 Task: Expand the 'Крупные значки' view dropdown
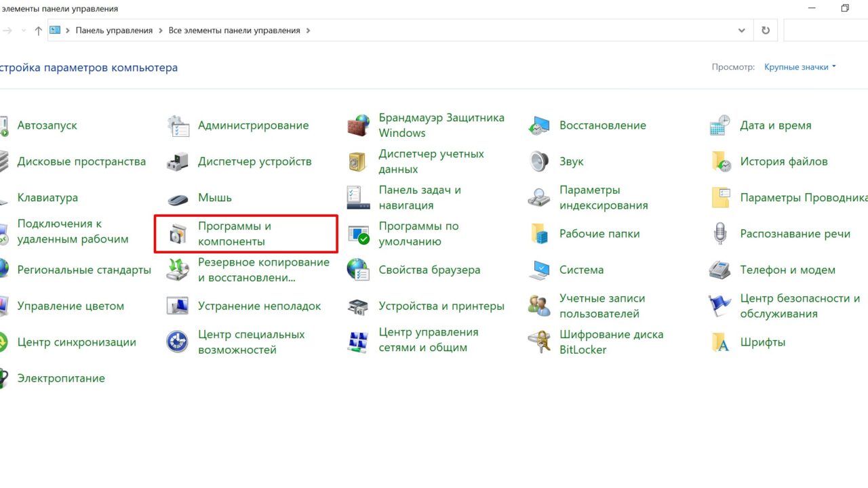point(800,67)
